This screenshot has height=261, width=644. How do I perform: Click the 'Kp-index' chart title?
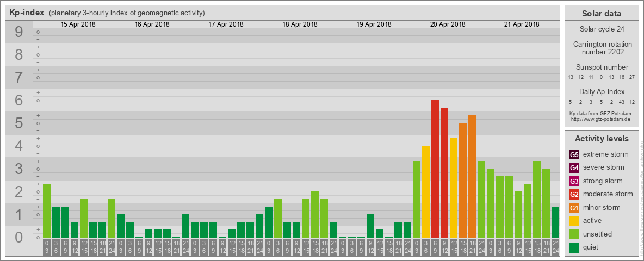[27, 13]
